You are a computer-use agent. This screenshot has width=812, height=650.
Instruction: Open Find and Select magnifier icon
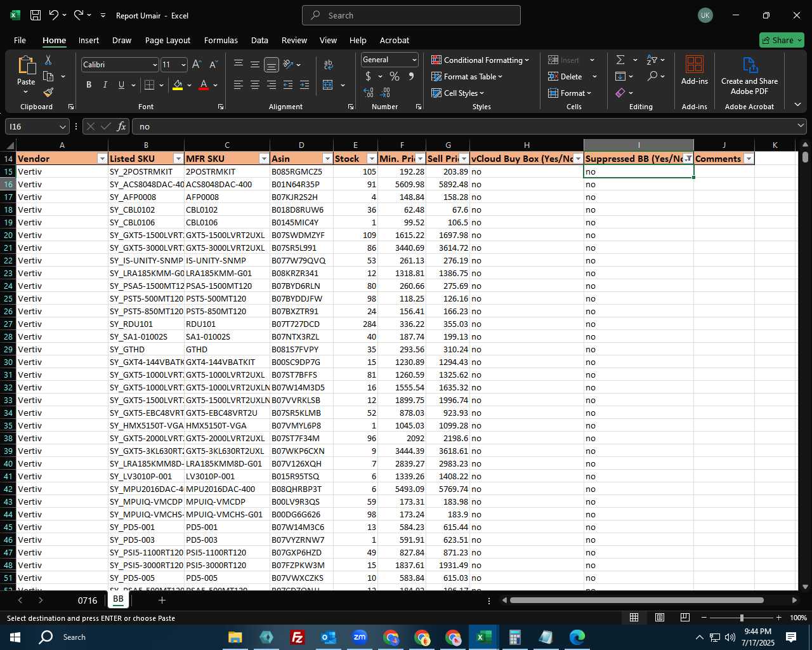[652, 76]
